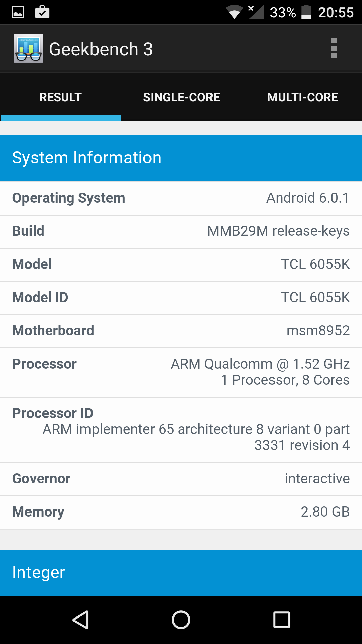This screenshot has width=362, height=644.
Task: Open the three-dot overflow menu
Action: (x=334, y=49)
